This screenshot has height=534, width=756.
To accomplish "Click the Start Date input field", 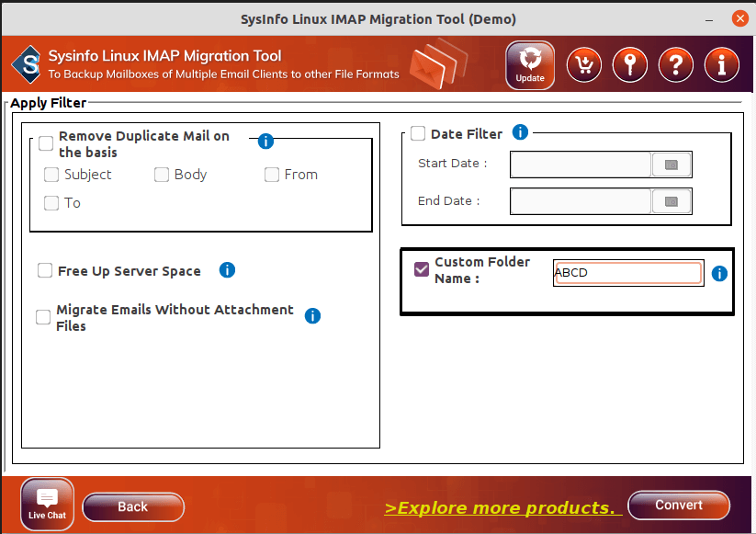I will [581, 165].
